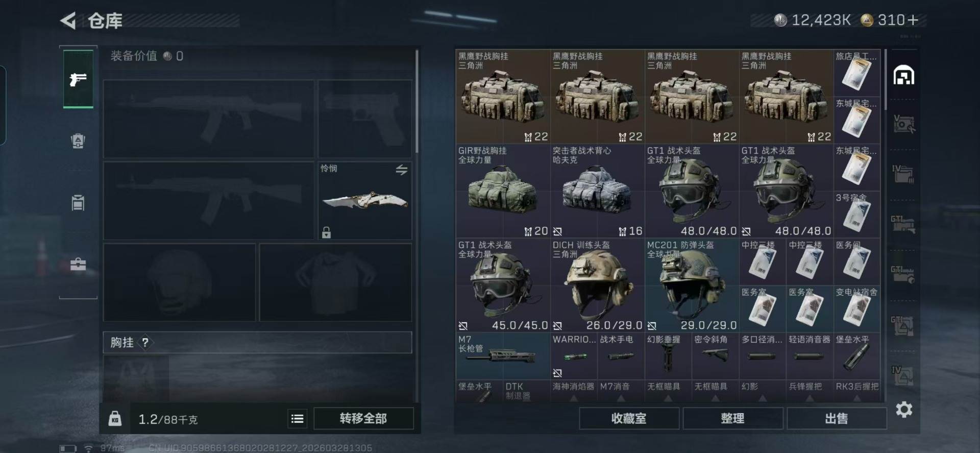The width and height of the screenshot is (980, 453).
Task: Click the 出售 sell button
Action: tap(837, 419)
